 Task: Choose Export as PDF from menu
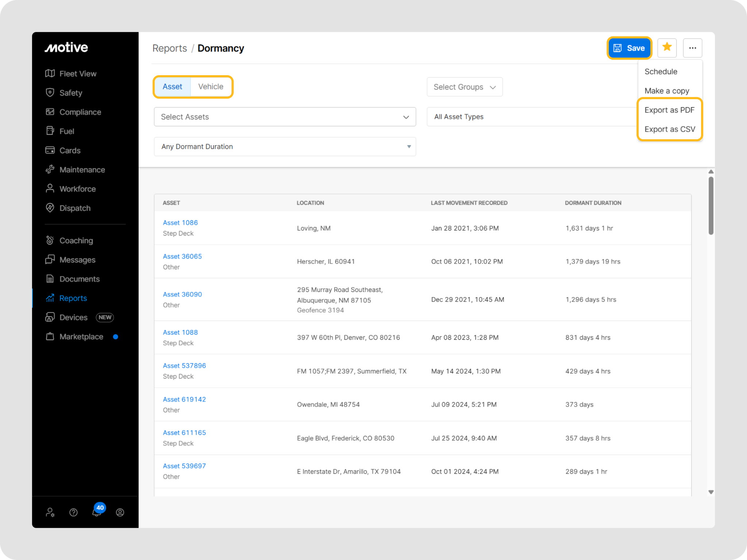pyautogui.click(x=669, y=110)
